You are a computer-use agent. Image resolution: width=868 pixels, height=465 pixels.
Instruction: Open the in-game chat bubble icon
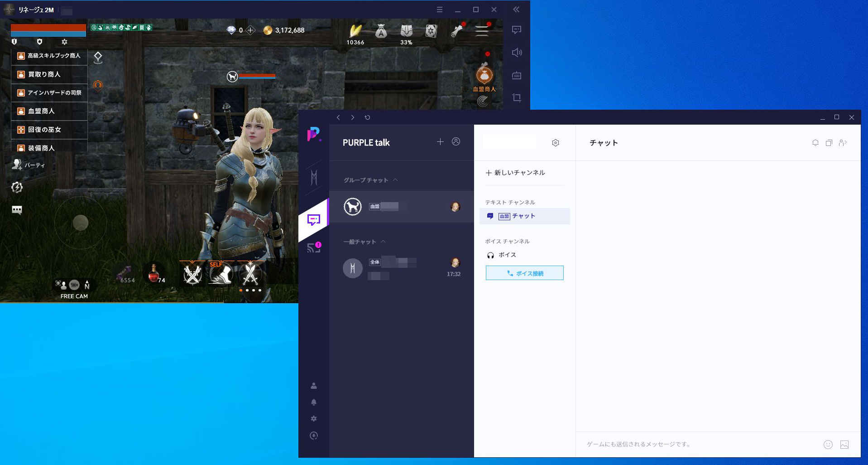[17, 210]
